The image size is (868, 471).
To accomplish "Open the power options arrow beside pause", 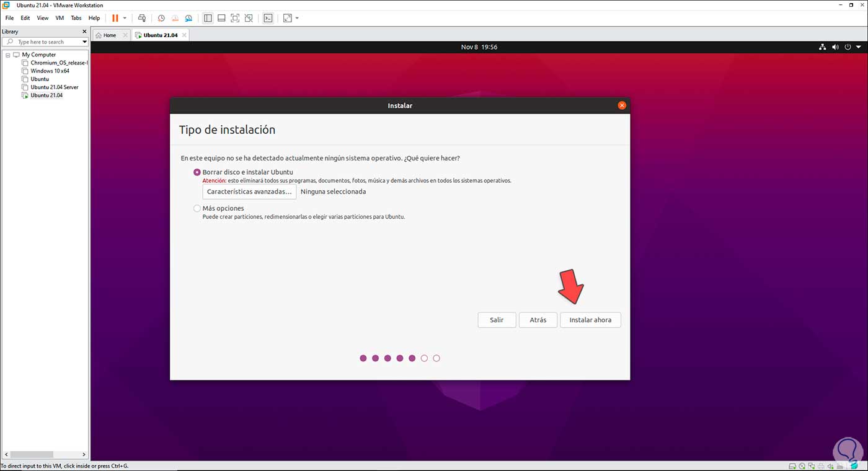I will [125, 18].
